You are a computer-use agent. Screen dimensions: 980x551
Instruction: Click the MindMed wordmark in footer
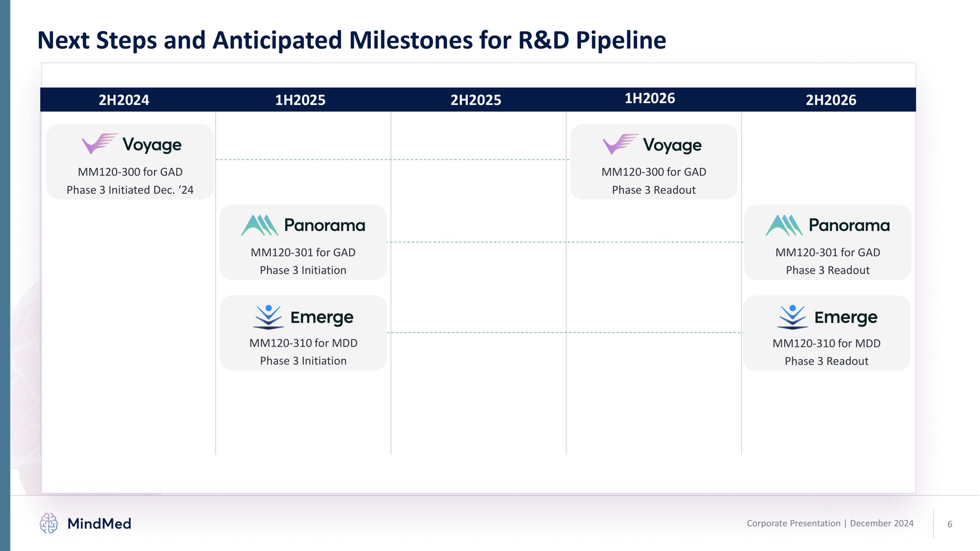coord(99,523)
